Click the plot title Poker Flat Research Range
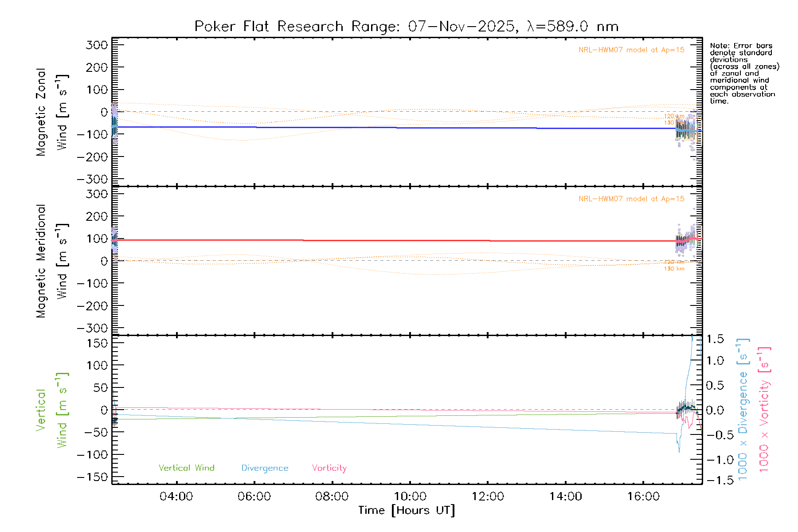This screenshot has width=798, height=532. coord(406,27)
